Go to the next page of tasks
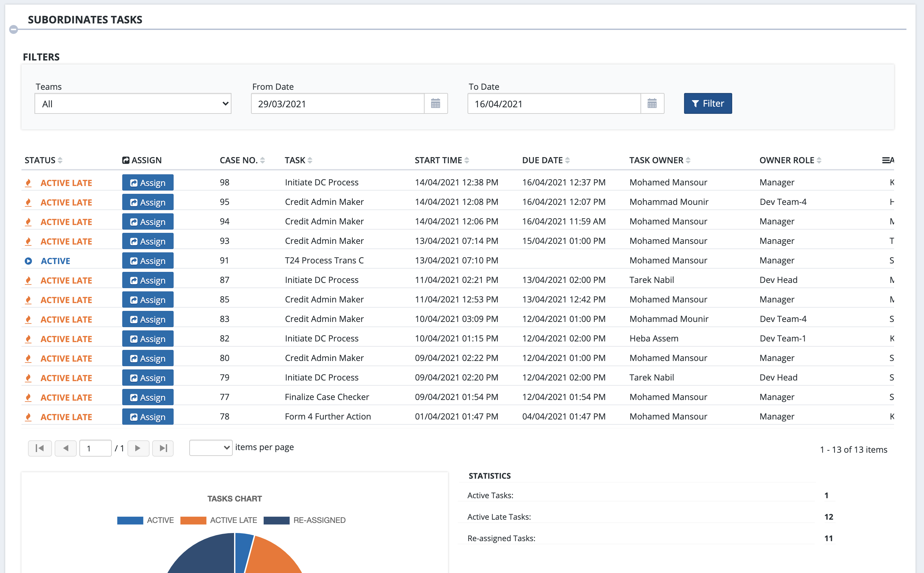This screenshot has width=924, height=573. point(138,448)
